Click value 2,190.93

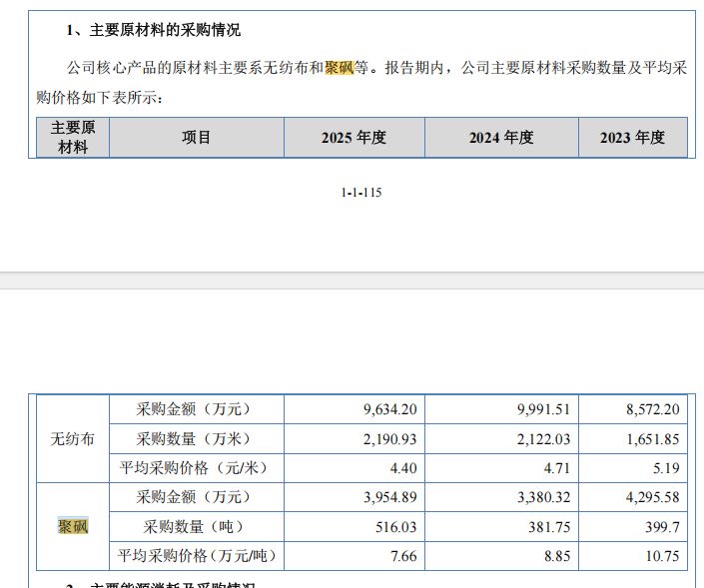pos(390,439)
